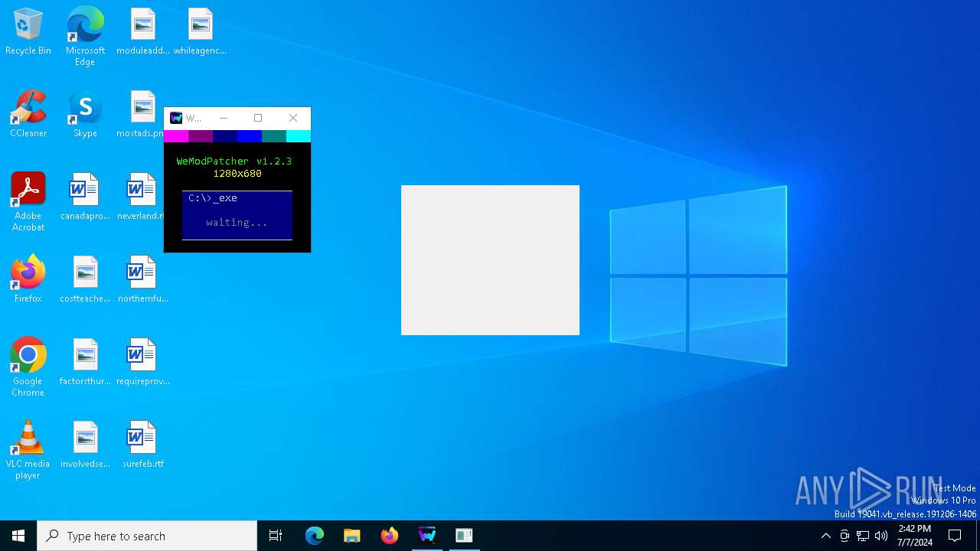Screen dimensions: 980x551
Task: Open the Action Center notifications icon
Action: 955,536
